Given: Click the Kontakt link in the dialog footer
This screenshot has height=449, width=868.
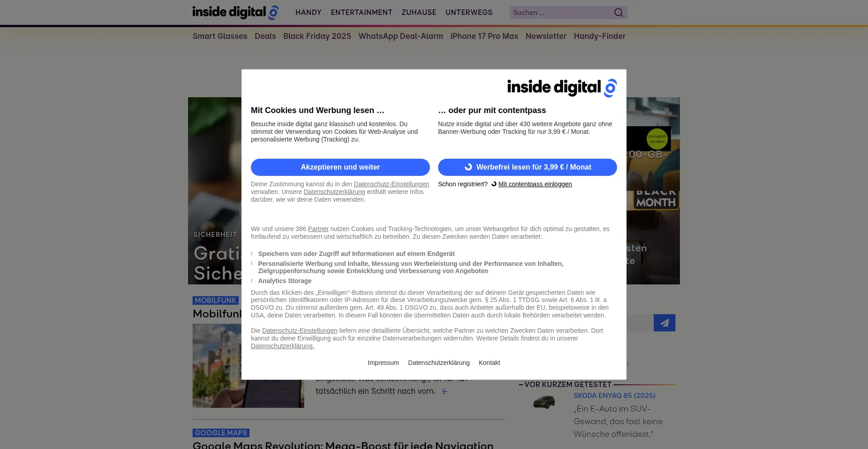Looking at the screenshot, I should 489,363.
